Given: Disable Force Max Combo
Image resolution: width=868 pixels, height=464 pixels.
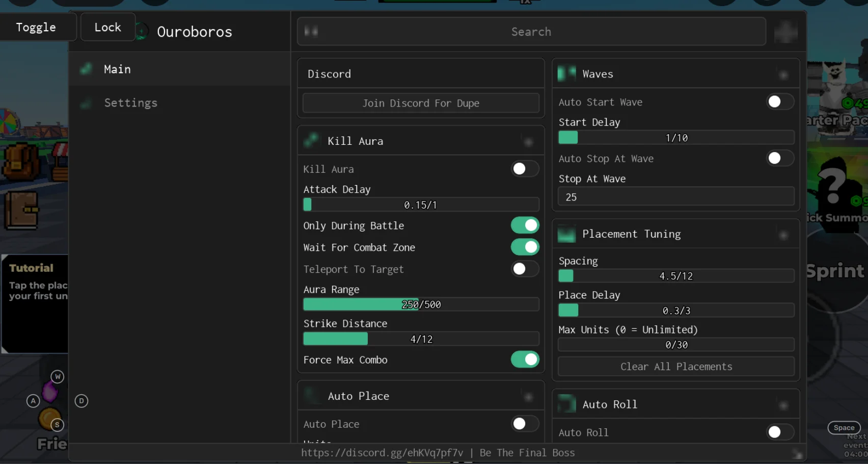Looking at the screenshot, I should point(525,359).
